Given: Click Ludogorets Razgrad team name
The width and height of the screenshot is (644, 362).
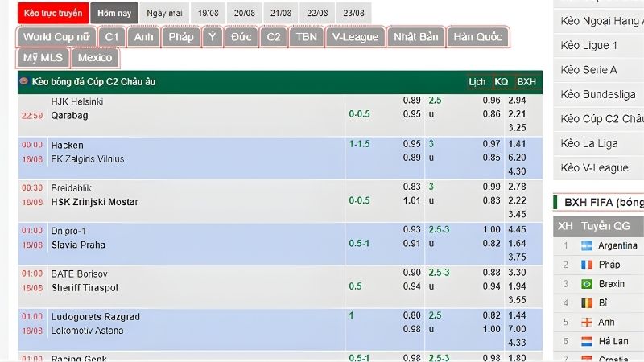Looking at the screenshot, I should (95, 317).
